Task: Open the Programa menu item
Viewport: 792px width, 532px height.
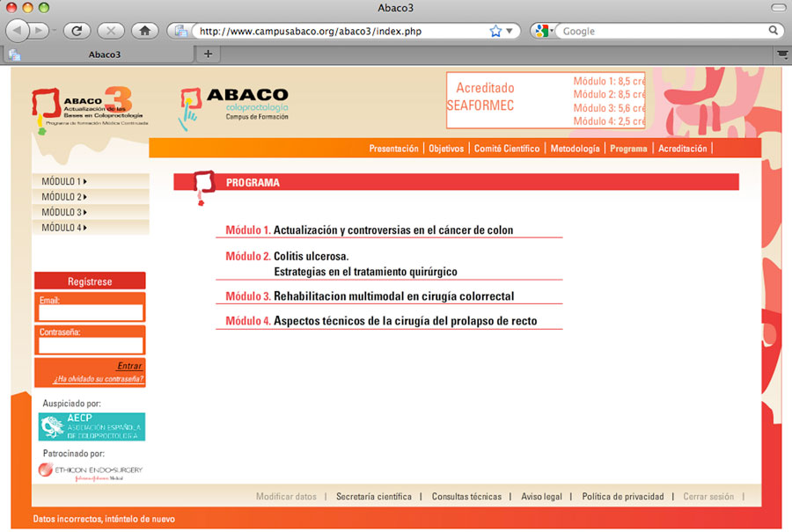Action: point(628,149)
